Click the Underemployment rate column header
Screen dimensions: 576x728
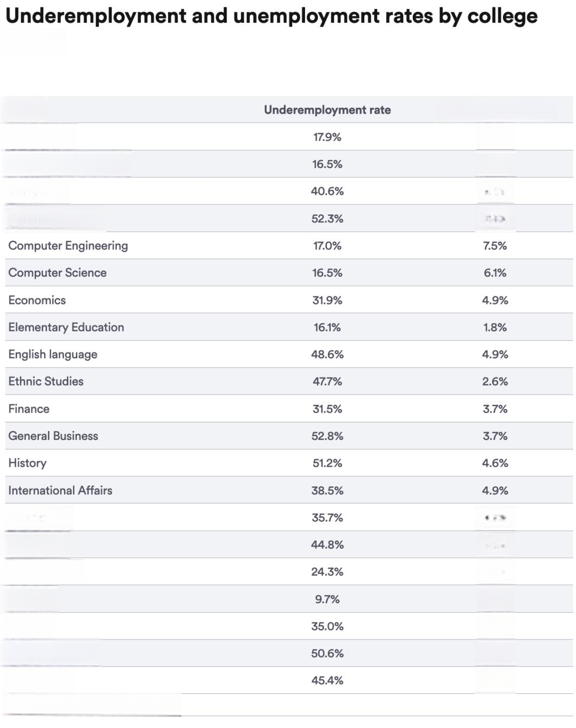(327, 110)
